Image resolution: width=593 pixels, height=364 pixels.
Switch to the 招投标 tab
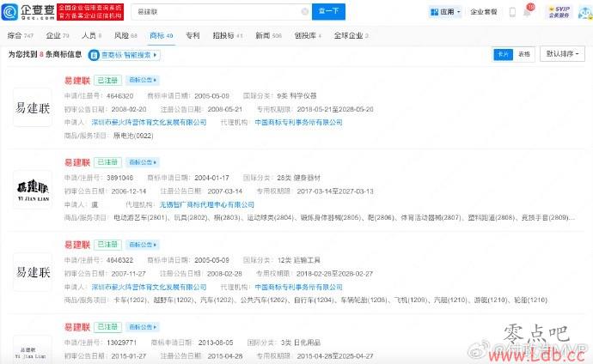[227, 35]
